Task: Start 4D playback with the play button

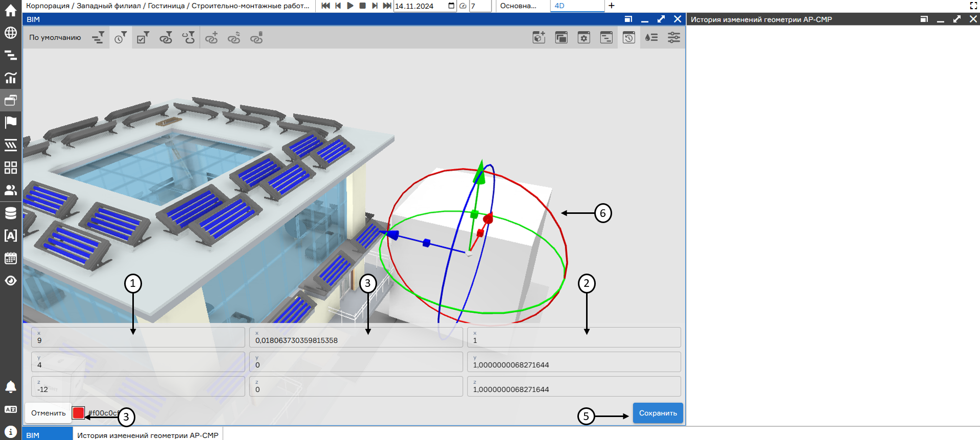Action: (350, 6)
